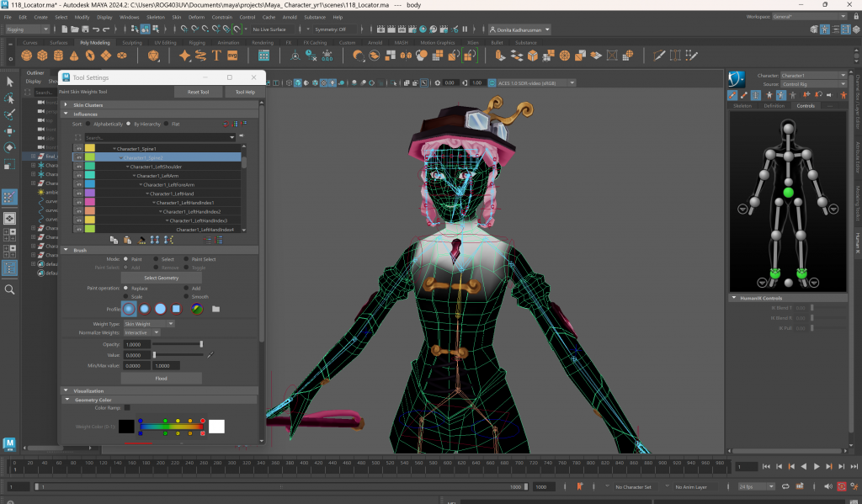Viewport: 862px width, 504px height.
Task: Click the Symmetry: Off field
Action: coord(333,29)
